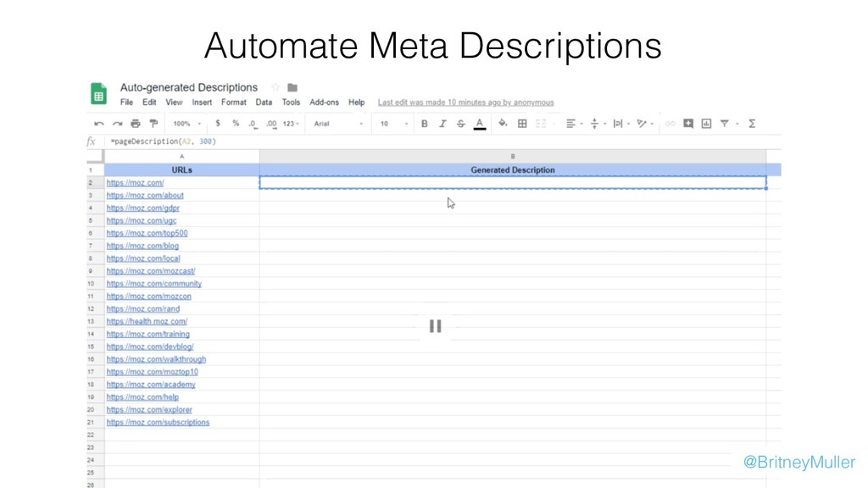Screen dimensions: 868x488
Task: Click the document title Auto-generated Descriptions
Action: click(x=189, y=87)
